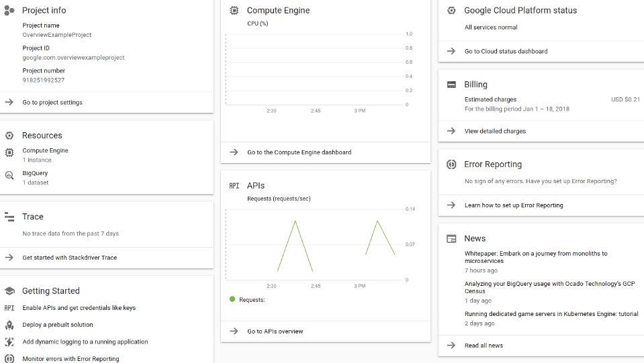Click the No sign of any errors message
This screenshot has height=363, width=644.
click(541, 181)
